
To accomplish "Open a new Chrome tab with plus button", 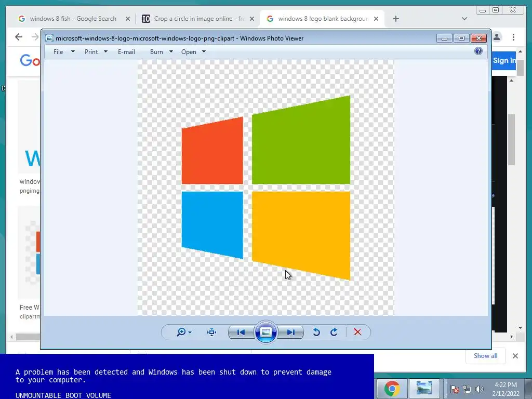I will 395,19.
